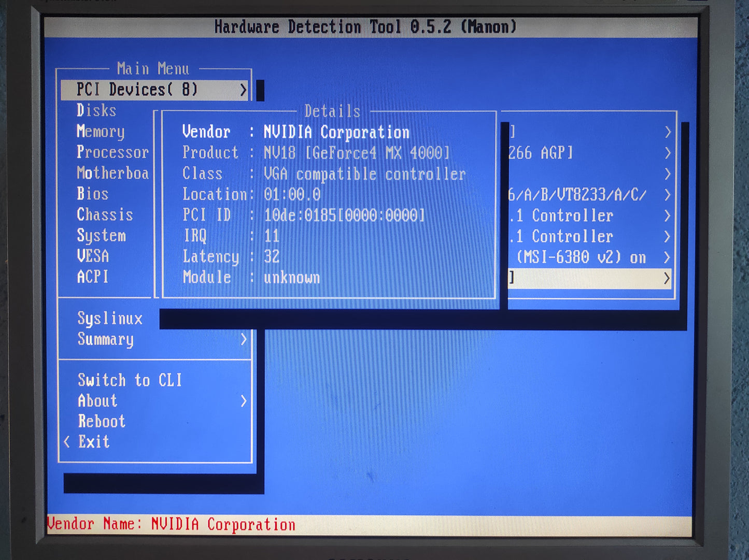
Task: Open the System menu entry
Action: coord(101,236)
